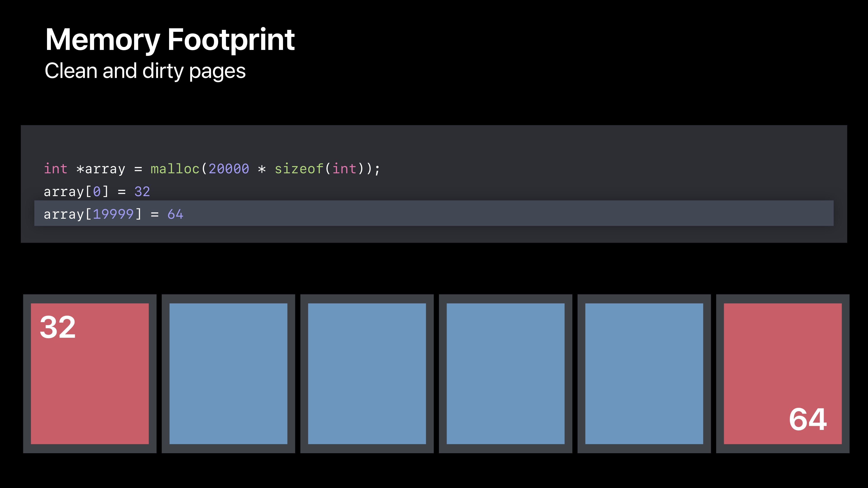This screenshot has height=488, width=868.
Task: Click the second blue clean page
Action: (367, 373)
